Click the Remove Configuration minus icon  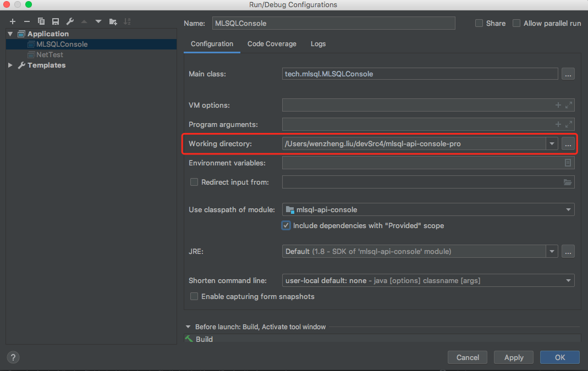(26, 21)
